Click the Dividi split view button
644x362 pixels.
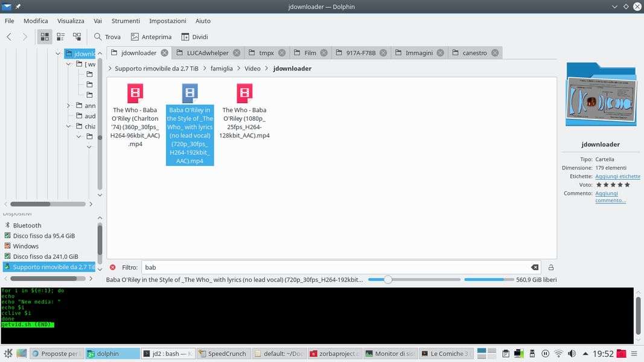tap(195, 37)
